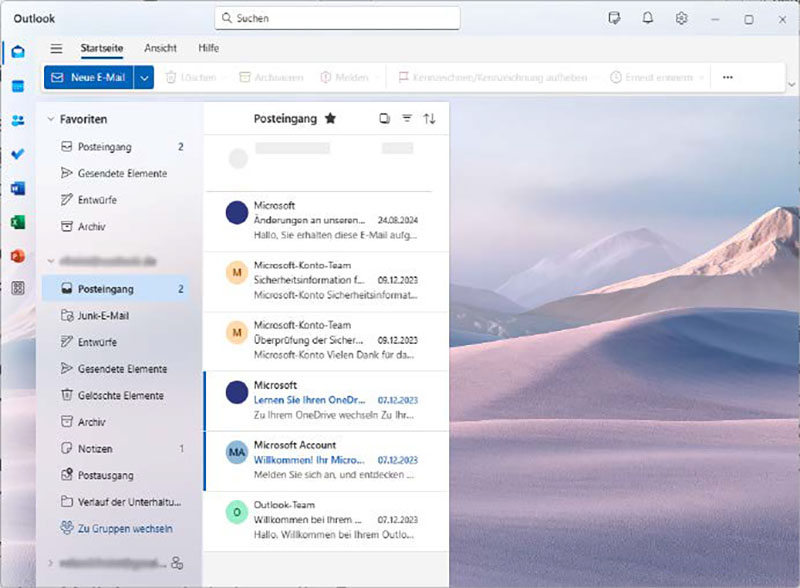
Task: Collapse the Favoriten section
Action: (51, 119)
